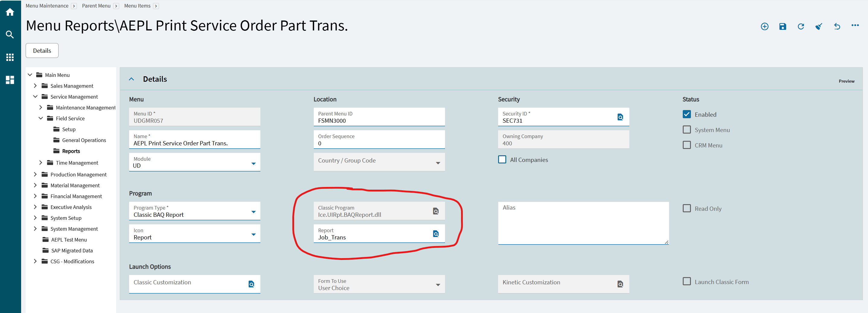Open the Report field lookup icon
This screenshot has width=868, height=313.
click(x=436, y=234)
